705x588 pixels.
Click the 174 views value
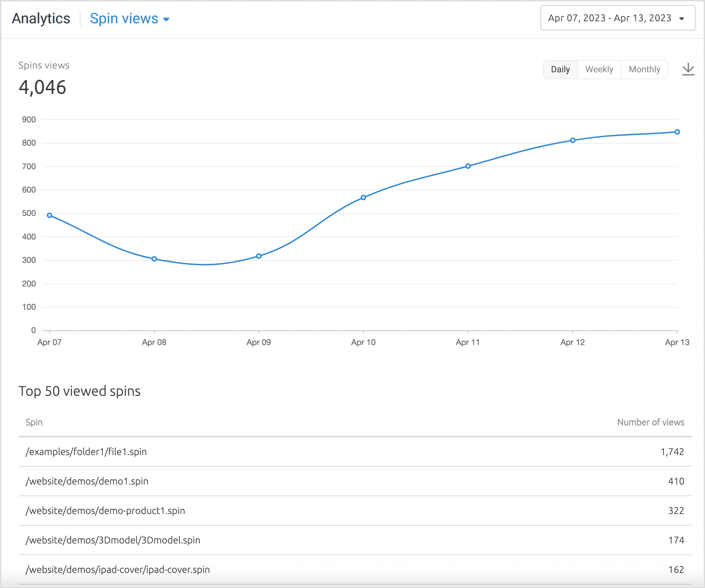[676, 540]
